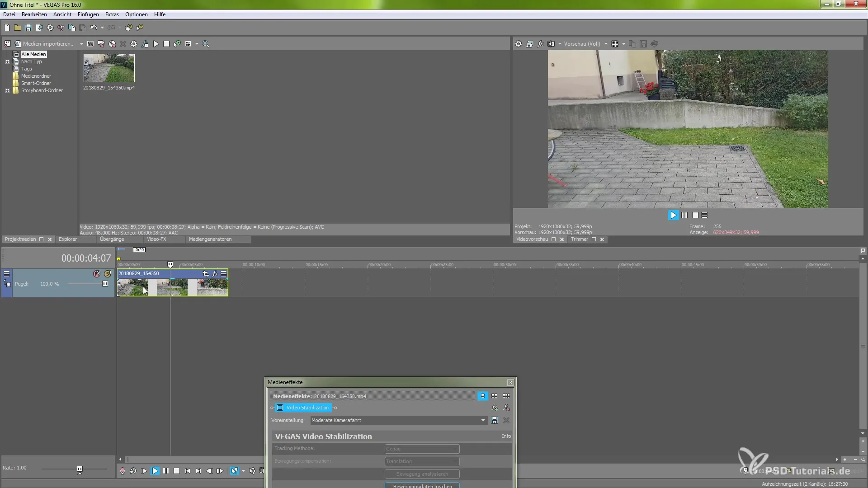Undo the last action
Viewport: 868px width, 488px height.
pos(94,28)
